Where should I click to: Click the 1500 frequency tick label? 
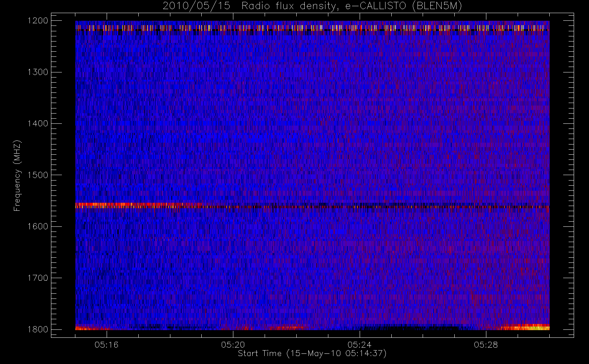38,175
